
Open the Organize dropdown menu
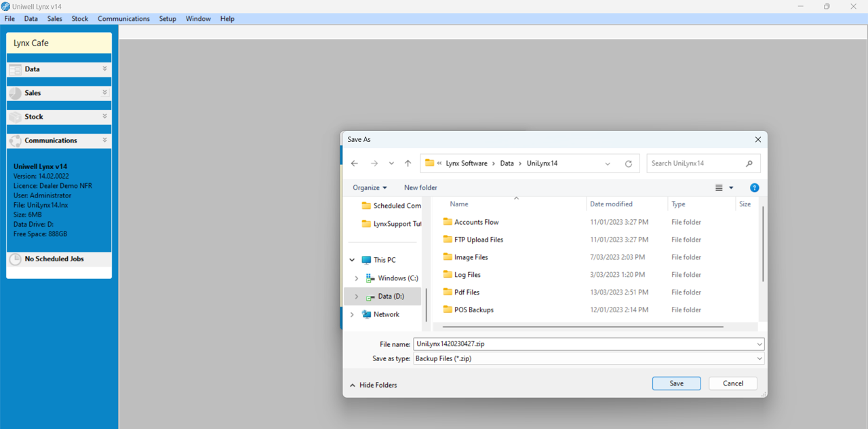click(x=370, y=188)
